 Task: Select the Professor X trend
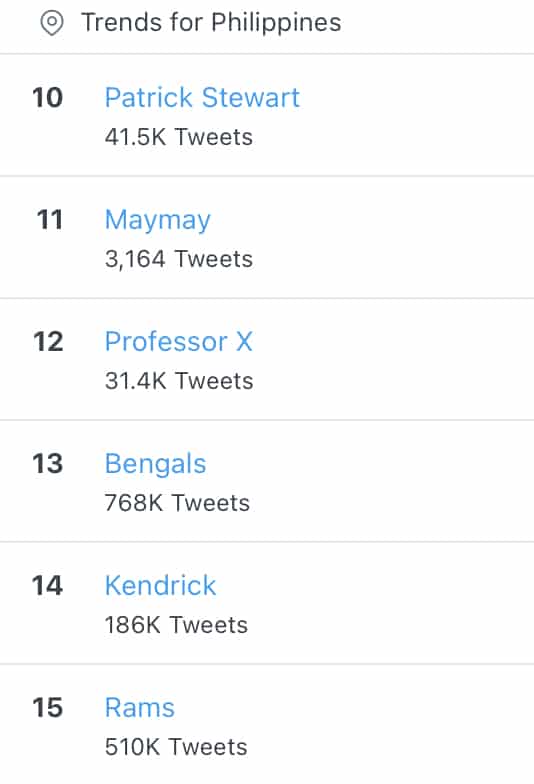click(178, 342)
